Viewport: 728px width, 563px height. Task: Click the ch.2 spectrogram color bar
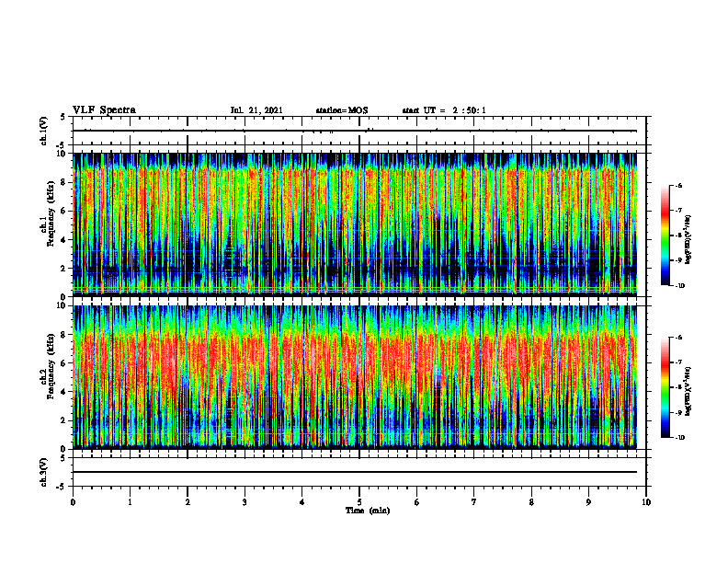coord(665,387)
